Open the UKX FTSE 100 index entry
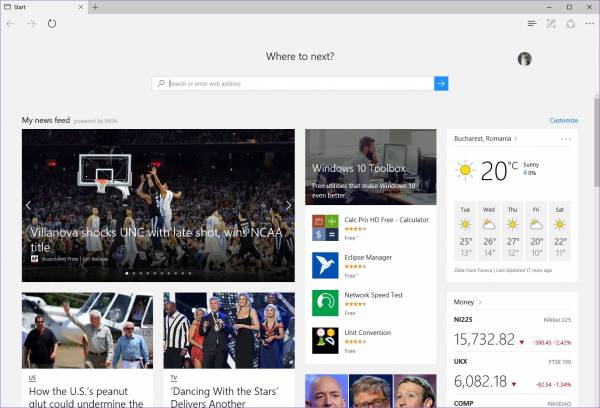600x408 pixels. pyautogui.click(x=512, y=374)
